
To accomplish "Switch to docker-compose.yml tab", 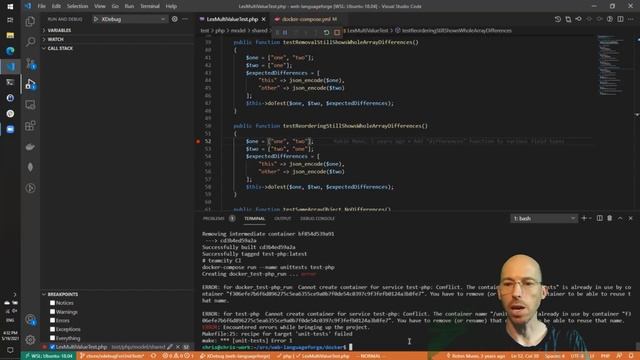I will [306, 19].
